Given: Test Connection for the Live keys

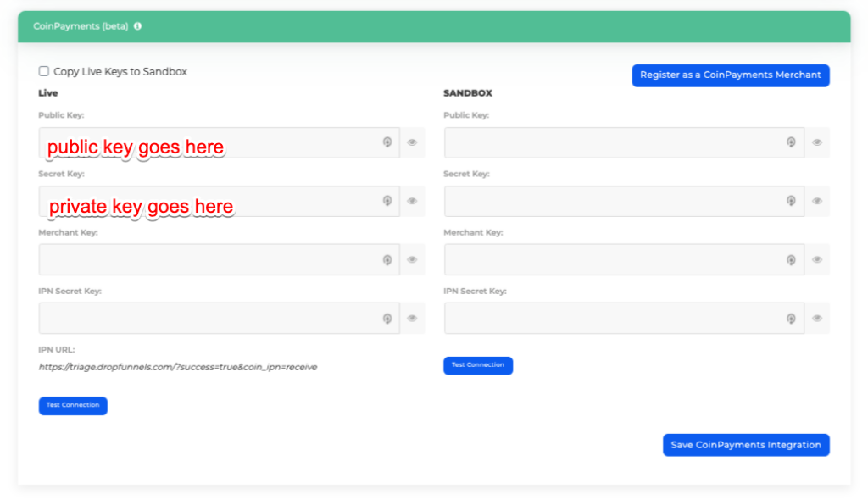Looking at the screenshot, I should 73,406.
